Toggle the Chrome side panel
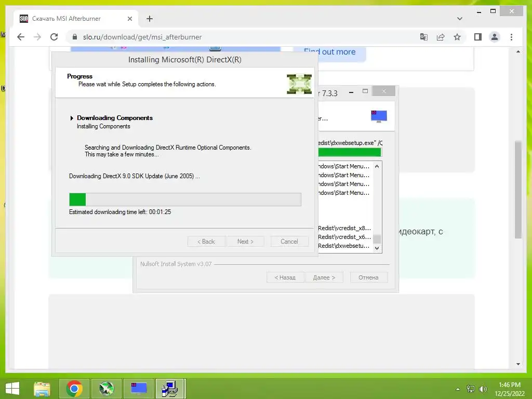The width and height of the screenshot is (532, 399). click(x=478, y=37)
